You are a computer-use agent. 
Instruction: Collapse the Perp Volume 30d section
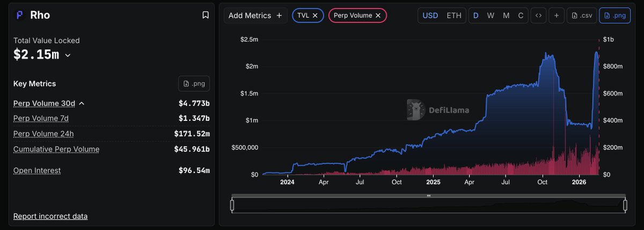pos(82,103)
